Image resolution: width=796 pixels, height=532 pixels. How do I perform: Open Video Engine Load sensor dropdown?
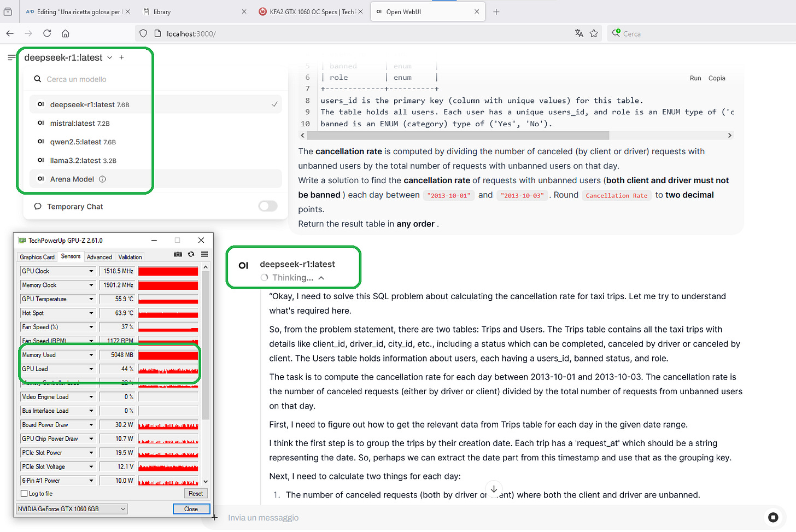(91, 397)
